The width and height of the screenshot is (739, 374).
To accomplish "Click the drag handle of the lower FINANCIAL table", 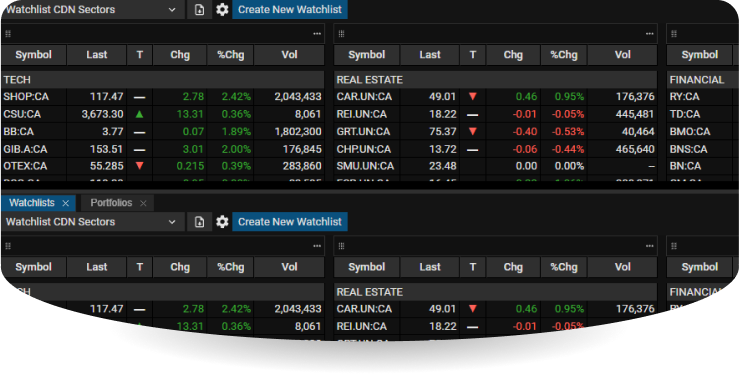I will [x=674, y=246].
